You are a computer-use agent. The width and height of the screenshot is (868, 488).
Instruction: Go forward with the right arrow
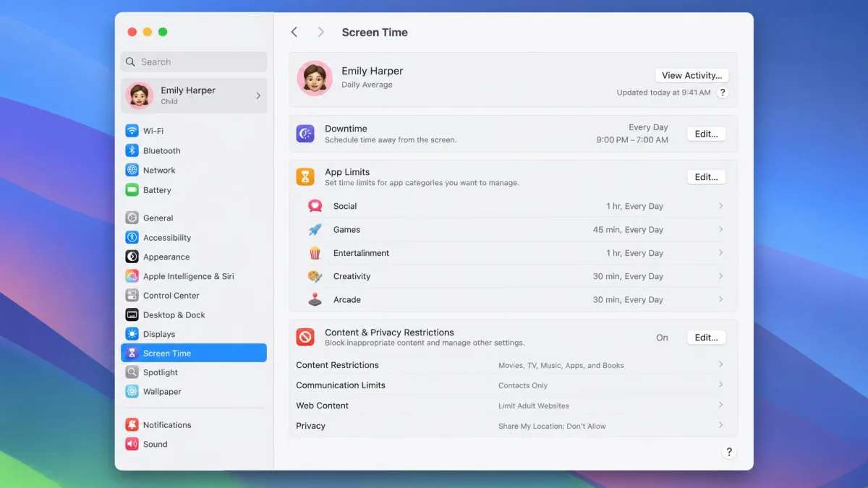320,32
